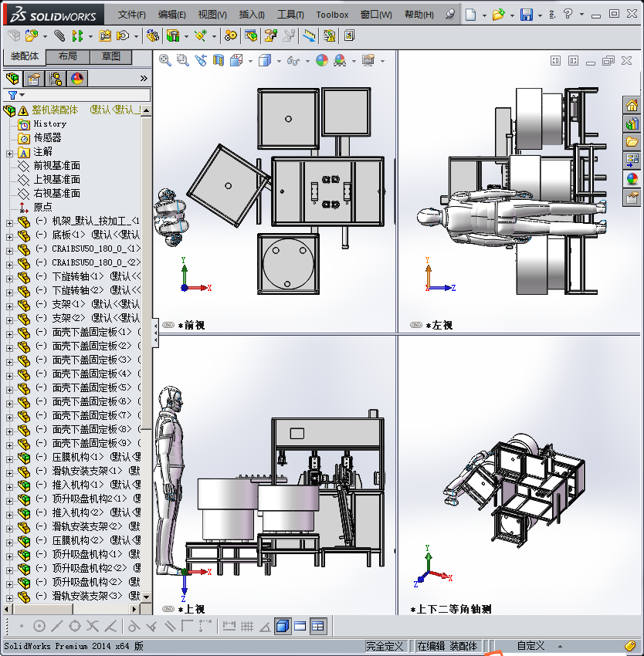Select the 前视基准面 plane
The width and height of the screenshot is (644, 656).
point(56,166)
